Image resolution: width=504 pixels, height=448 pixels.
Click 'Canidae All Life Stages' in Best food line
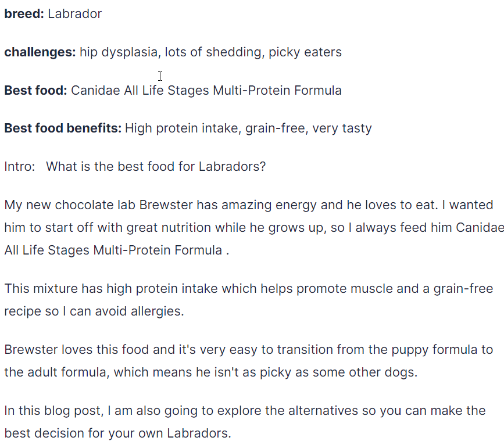[140, 90]
